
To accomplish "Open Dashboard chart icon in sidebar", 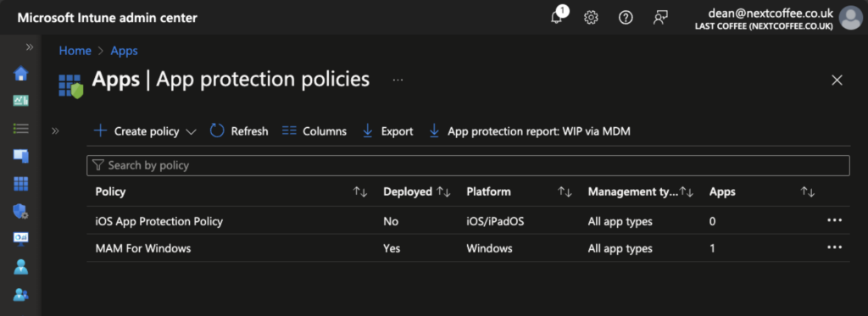I will click(20, 101).
